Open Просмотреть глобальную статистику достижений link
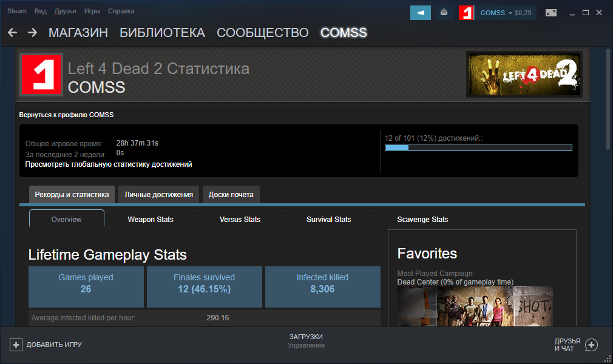Viewport: 613px width, 364px height. [109, 164]
